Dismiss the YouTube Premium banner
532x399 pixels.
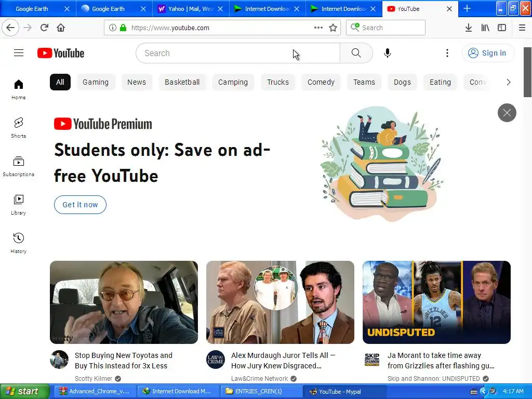(507, 113)
